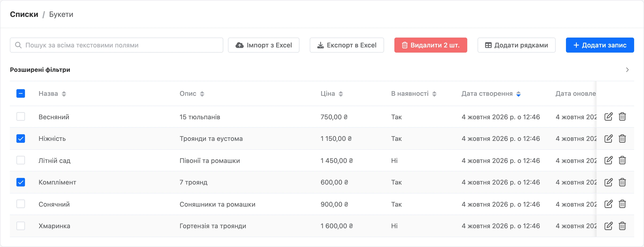Screen dimensions: 644x247
Task: Expand the Розширені фільтри chevron
Action: point(627,70)
